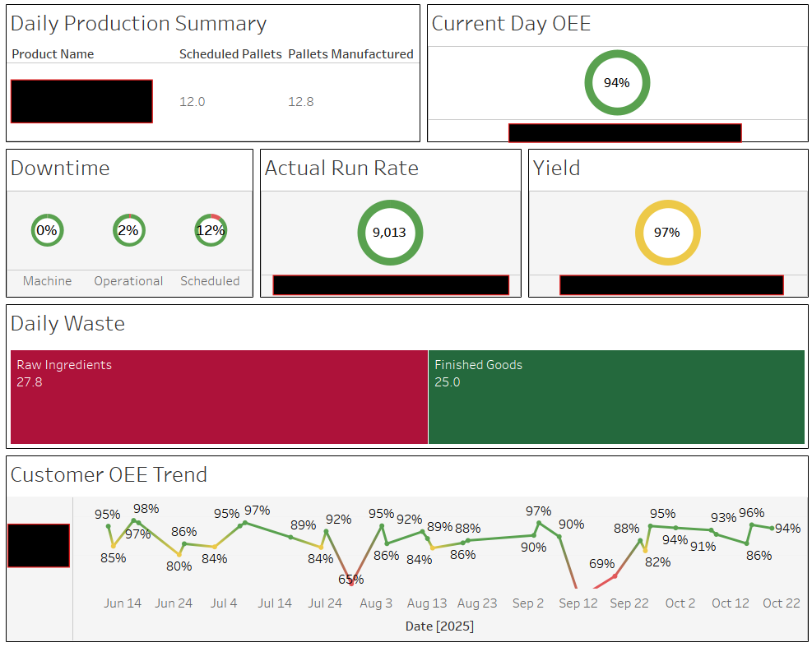Select the 12.8 pallets manufactured value
Screen dimensions: 812x647
[x=300, y=102]
